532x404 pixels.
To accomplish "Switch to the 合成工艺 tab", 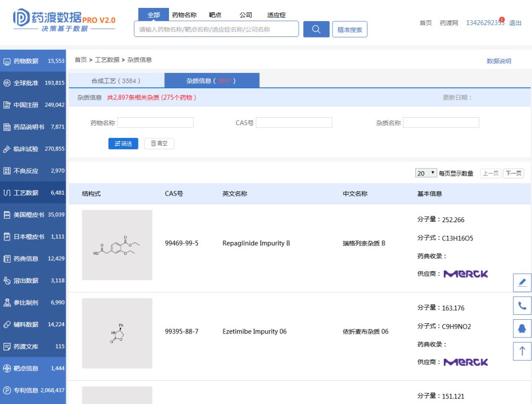I will coord(116,81).
